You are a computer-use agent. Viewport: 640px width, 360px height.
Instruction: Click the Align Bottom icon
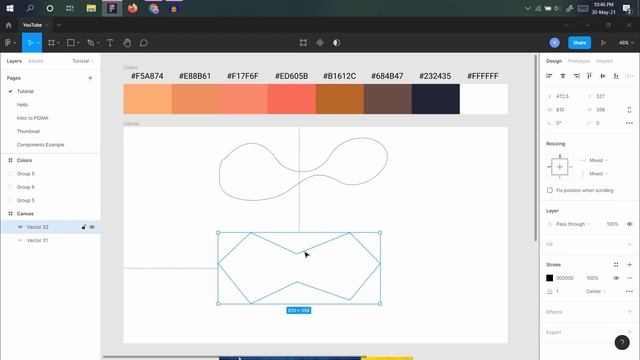click(x=616, y=76)
